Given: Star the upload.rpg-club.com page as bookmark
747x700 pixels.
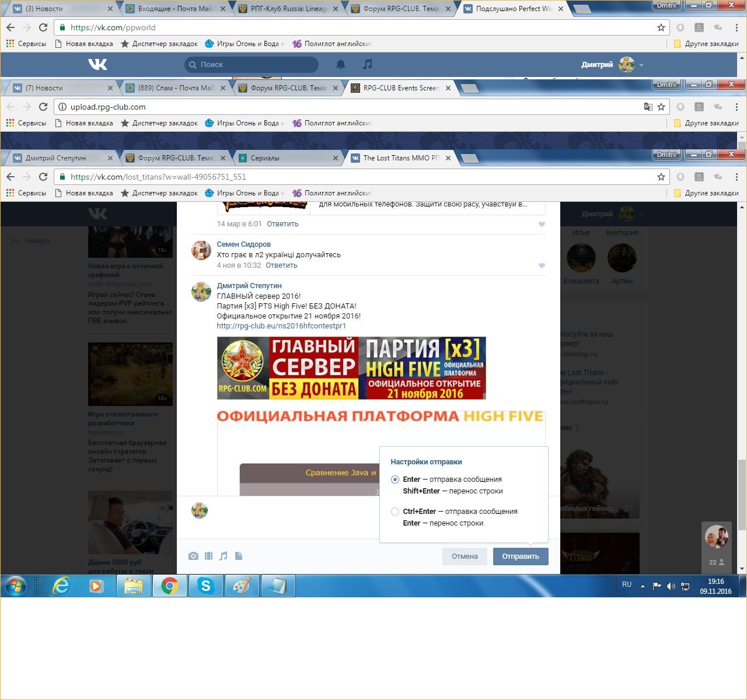Looking at the screenshot, I should (661, 107).
